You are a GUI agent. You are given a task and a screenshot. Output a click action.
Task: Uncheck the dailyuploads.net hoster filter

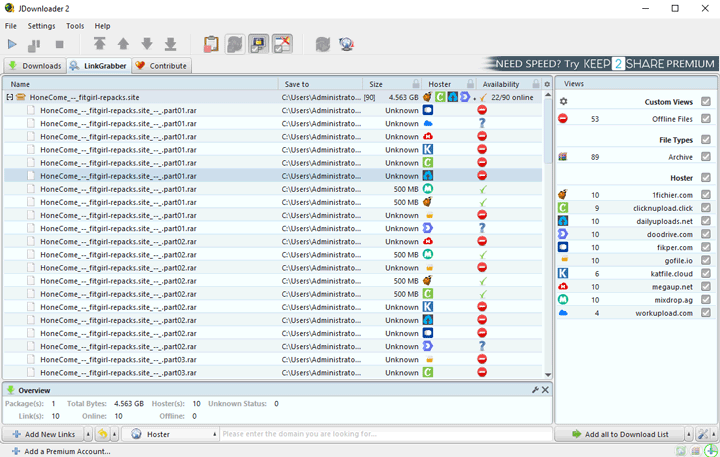[706, 221]
